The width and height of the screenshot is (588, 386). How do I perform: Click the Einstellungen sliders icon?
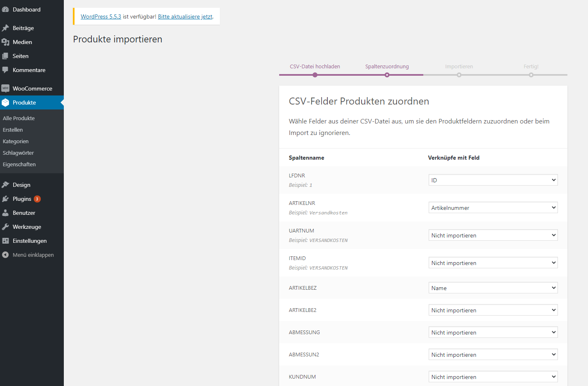point(5,241)
